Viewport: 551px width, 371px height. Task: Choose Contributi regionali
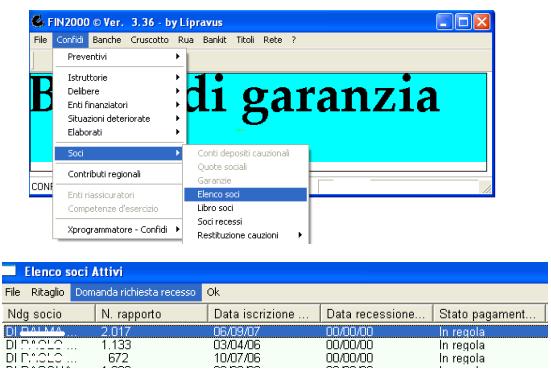(118, 174)
